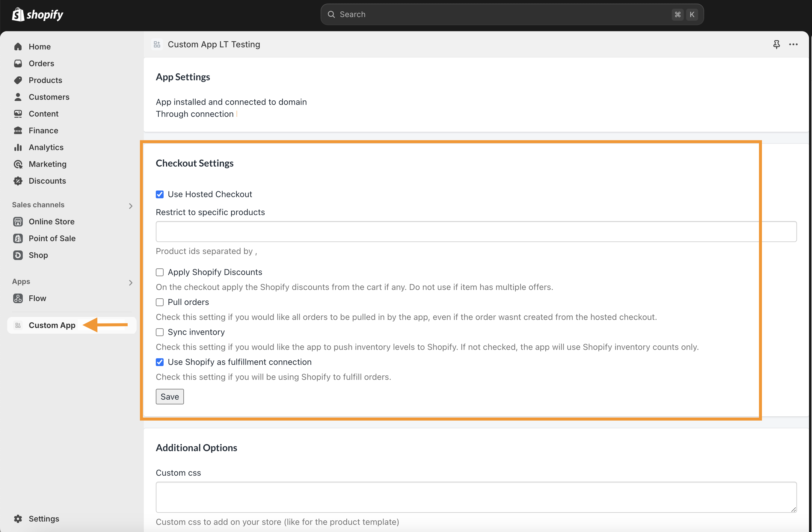Click the Customers person icon
The height and width of the screenshot is (532, 812).
pos(18,97)
